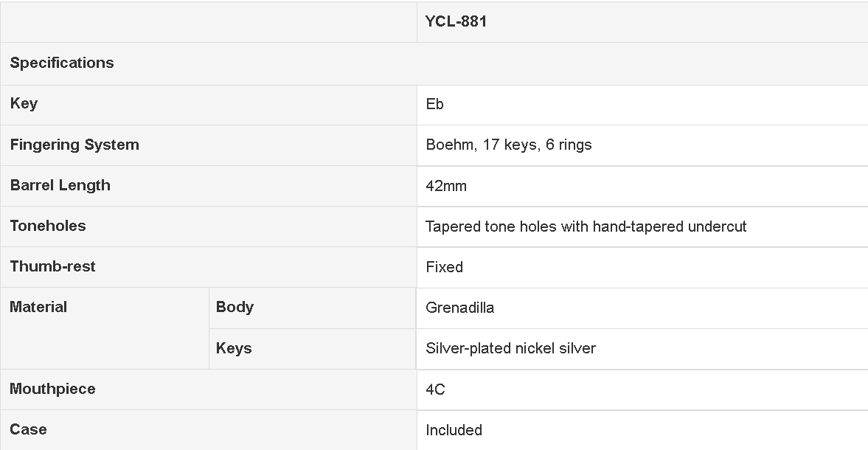The width and height of the screenshot is (868, 450).
Task: Click the Toneholes row label
Action: (x=48, y=226)
